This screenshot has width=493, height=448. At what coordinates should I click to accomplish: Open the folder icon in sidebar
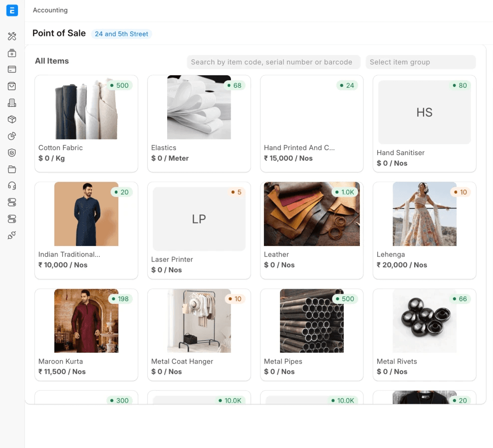pyautogui.click(x=12, y=169)
